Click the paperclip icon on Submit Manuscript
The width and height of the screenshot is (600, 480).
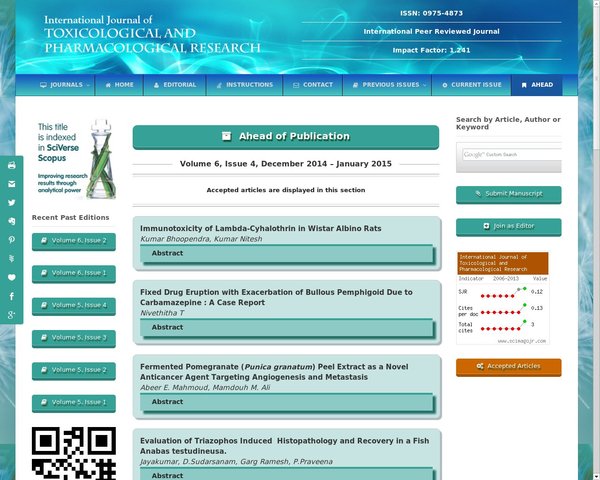[x=478, y=194]
